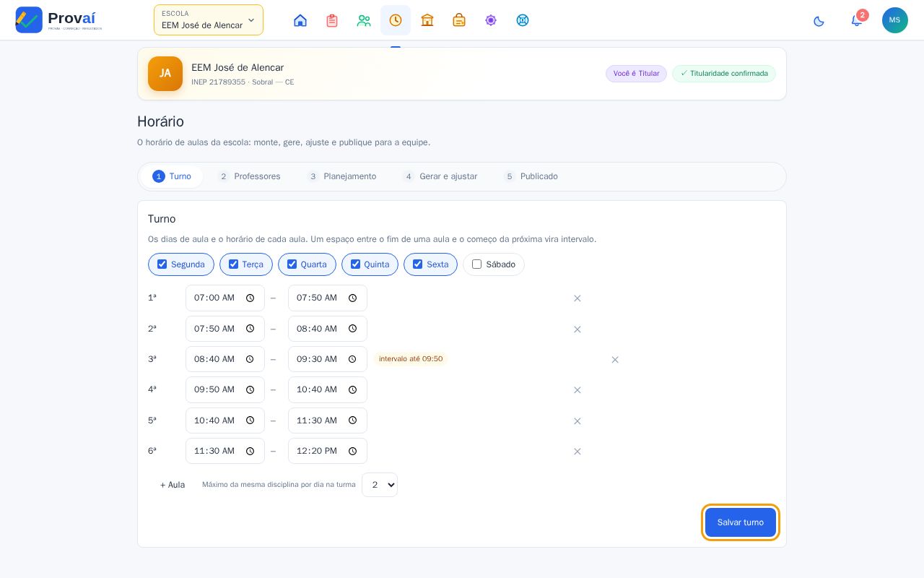The image size is (924, 578).
Task: Open time picker clock for 5ª start time
Action: click(x=250, y=420)
